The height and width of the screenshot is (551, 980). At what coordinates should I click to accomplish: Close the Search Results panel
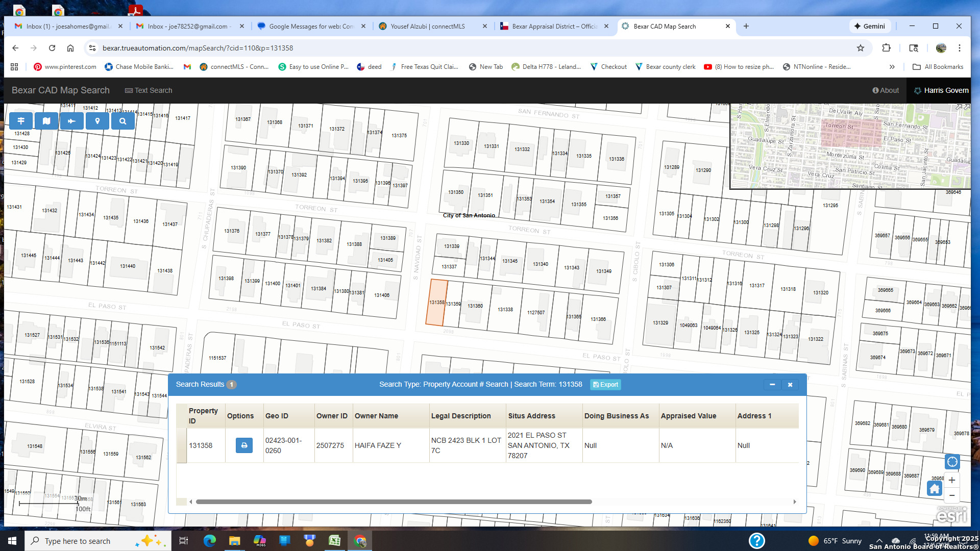tap(790, 385)
